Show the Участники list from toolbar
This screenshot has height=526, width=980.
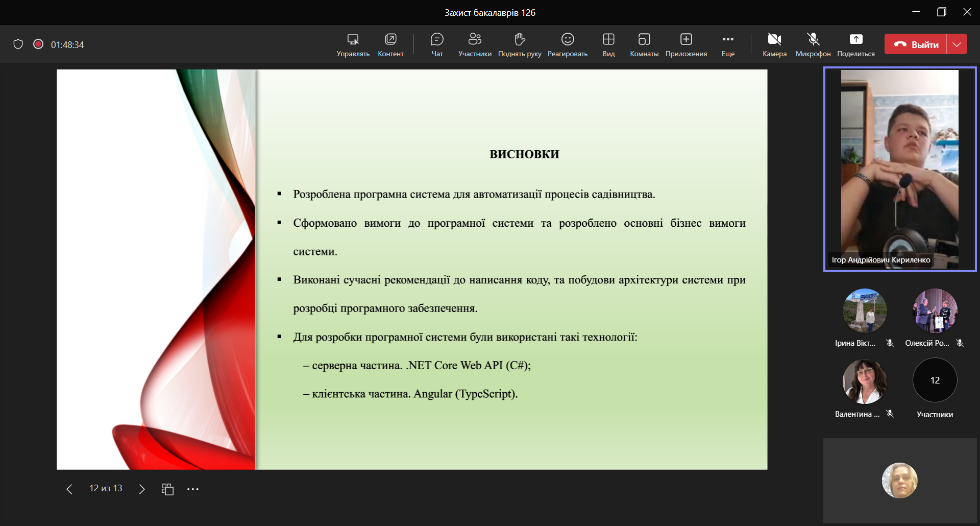click(475, 45)
